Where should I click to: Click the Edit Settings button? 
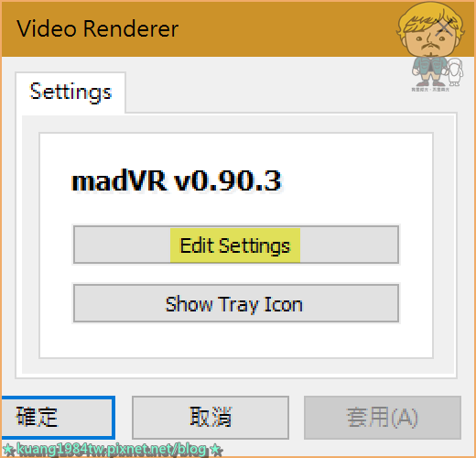pos(236,245)
